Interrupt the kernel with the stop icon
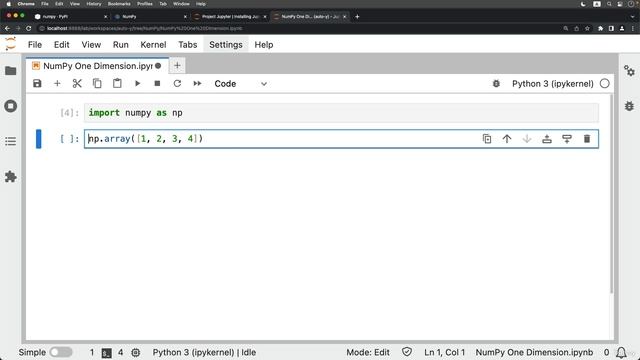This screenshot has width=640, height=360. tap(157, 84)
